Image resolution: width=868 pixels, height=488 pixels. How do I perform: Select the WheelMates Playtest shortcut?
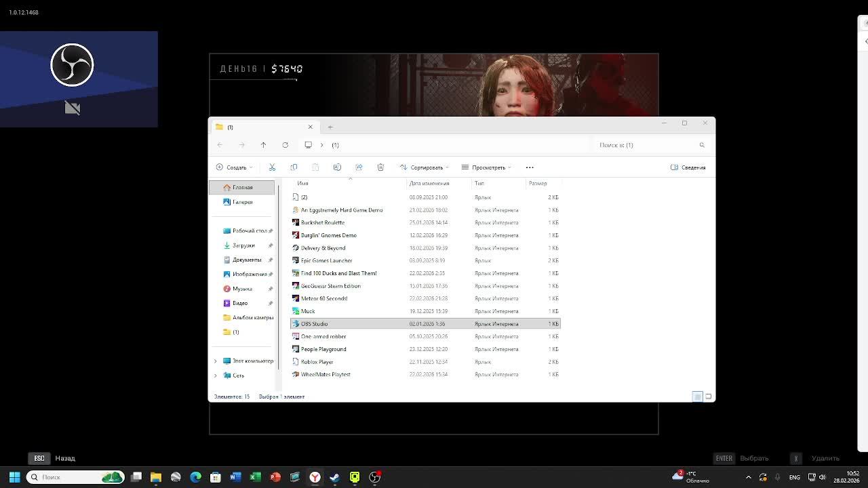pyautogui.click(x=425, y=374)
